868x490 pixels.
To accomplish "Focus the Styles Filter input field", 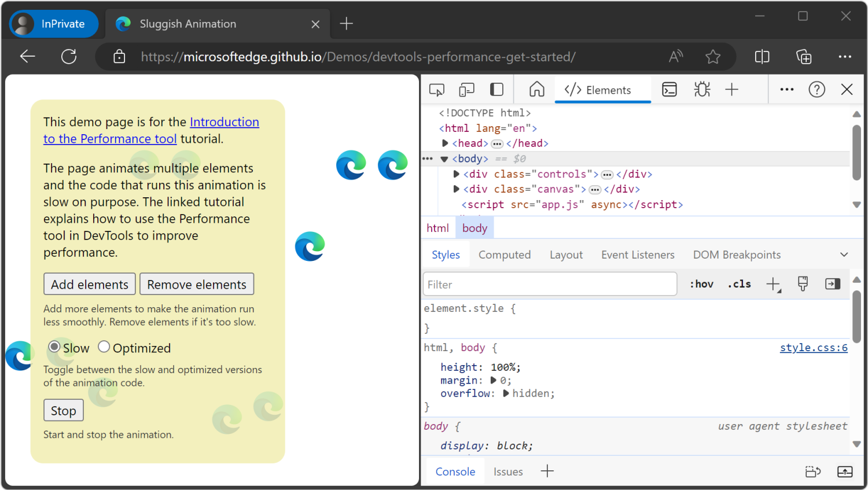I will 550,284.
